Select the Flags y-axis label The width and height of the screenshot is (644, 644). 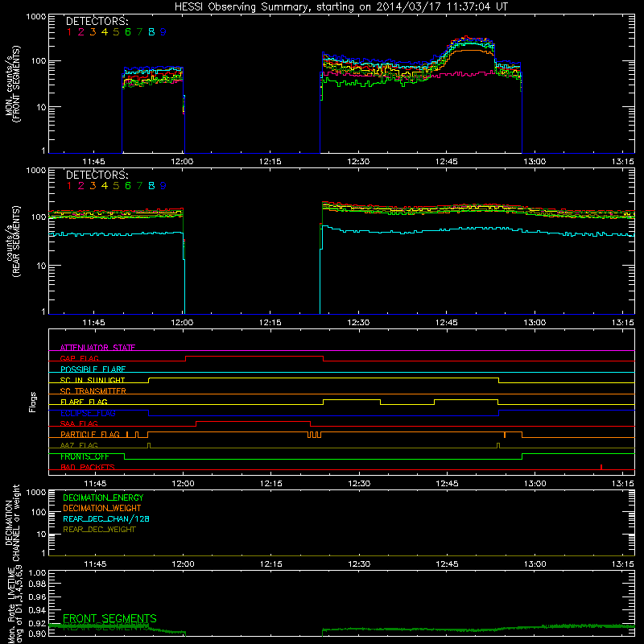pos(32,402)
